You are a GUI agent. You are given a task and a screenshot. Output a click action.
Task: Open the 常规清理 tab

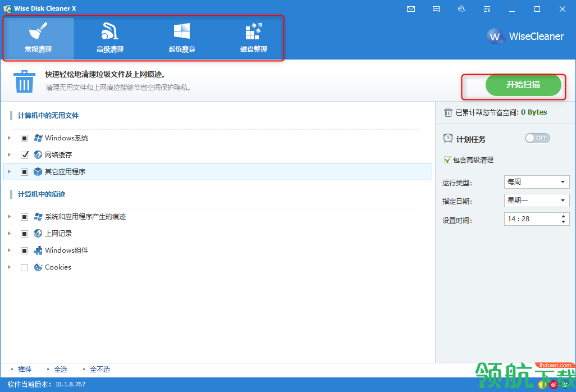click(x=38, y=39)
